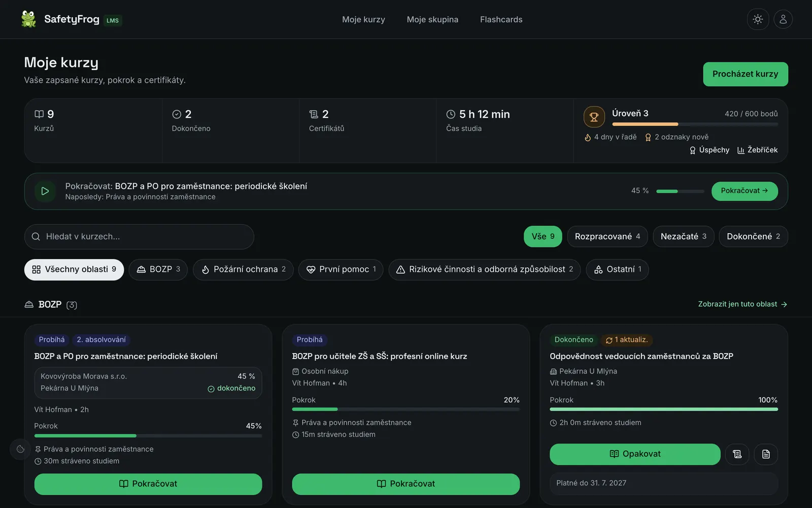Screen dimensions: 812x508
Task: Open the Žebříček link
Action: tap(757, 150)
